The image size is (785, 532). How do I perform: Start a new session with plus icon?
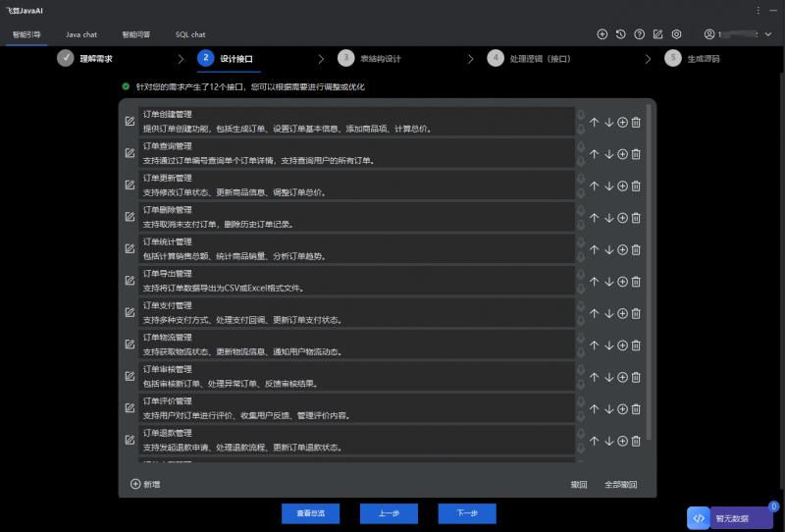click(x=602, y=34)
